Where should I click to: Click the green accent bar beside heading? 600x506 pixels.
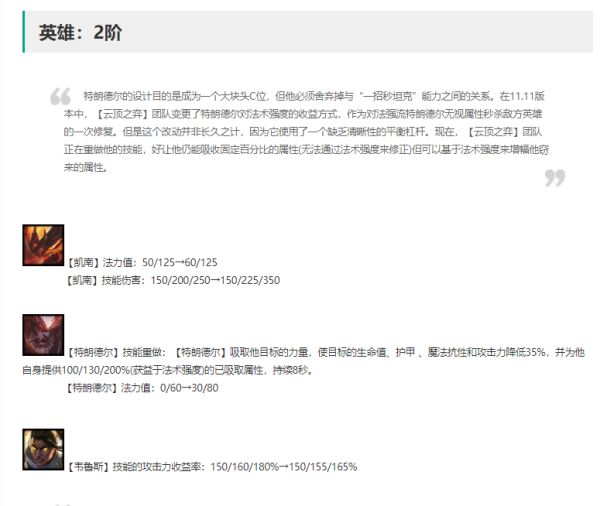pyautogui.click(x=24, y=32)
